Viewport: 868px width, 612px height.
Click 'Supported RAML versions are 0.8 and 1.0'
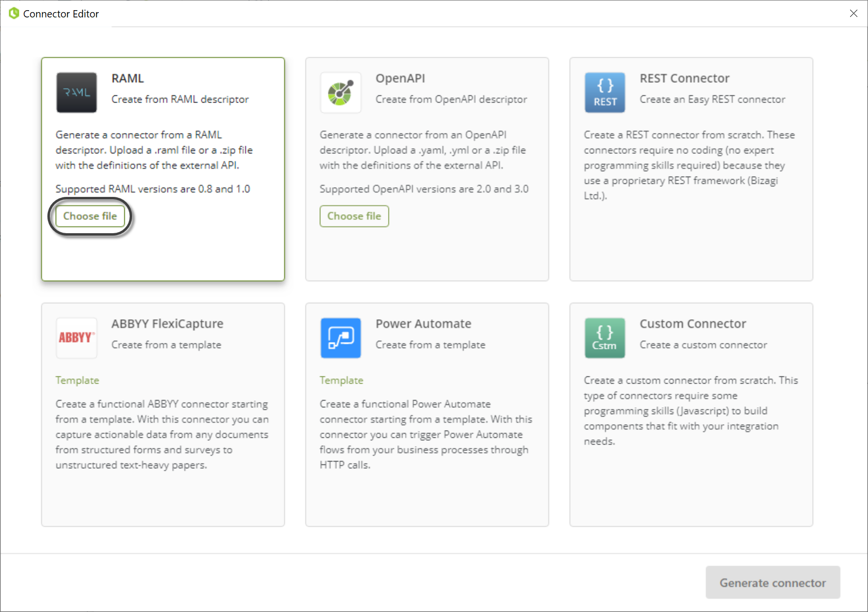153,189
